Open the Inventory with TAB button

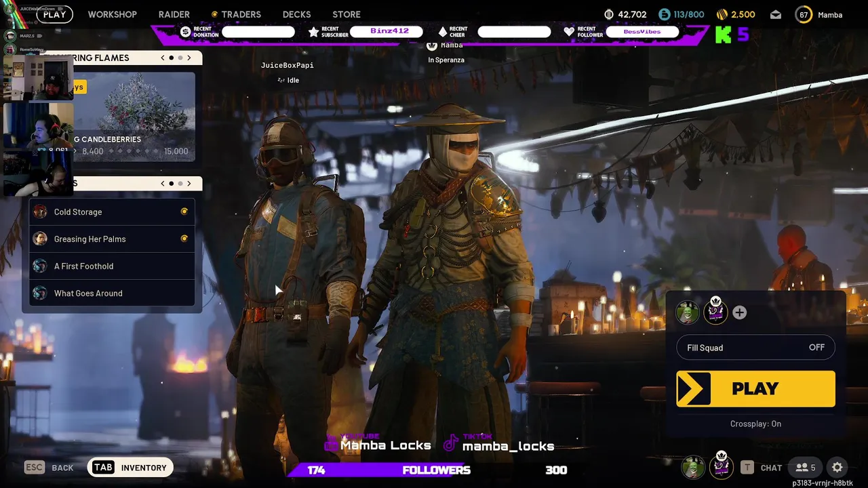coord(130,468)
